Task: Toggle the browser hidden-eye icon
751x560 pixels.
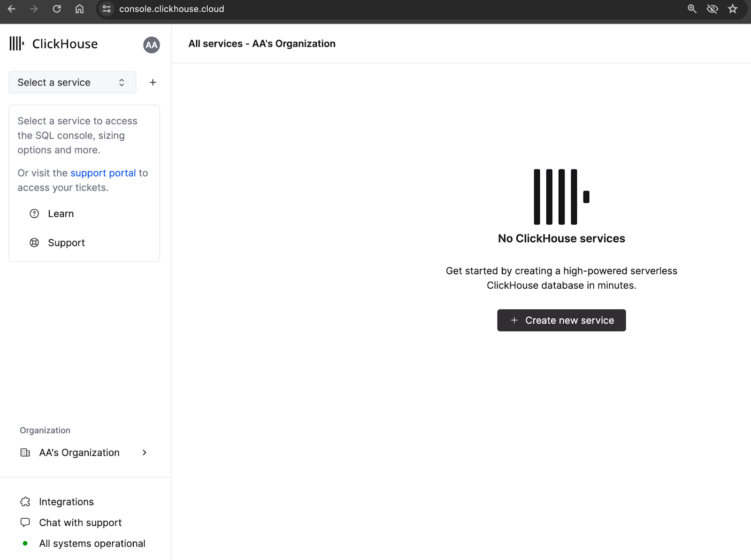Action: coord(712,8)
